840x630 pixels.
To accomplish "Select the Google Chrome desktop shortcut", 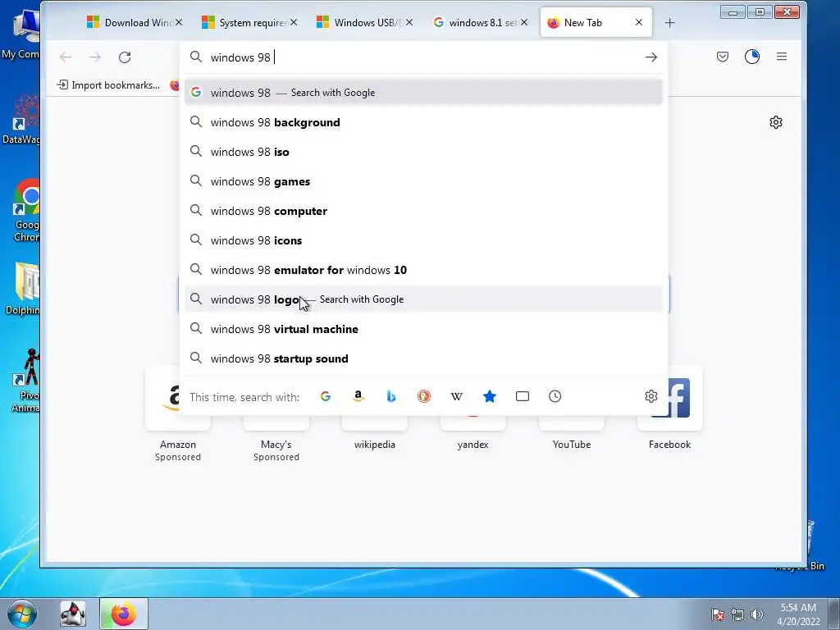I will coord(27,211).
